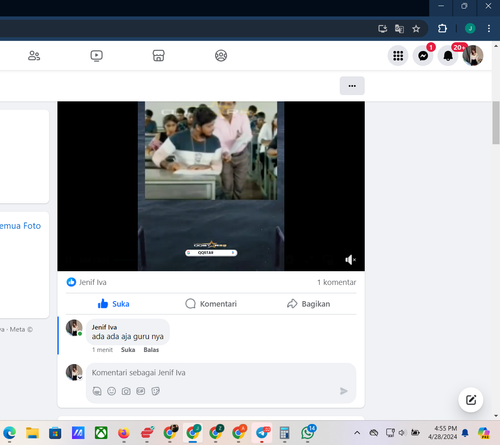500x445 pixels.
Task: Open the notifications bell in Facebook
Action: [x=448, y=56]
